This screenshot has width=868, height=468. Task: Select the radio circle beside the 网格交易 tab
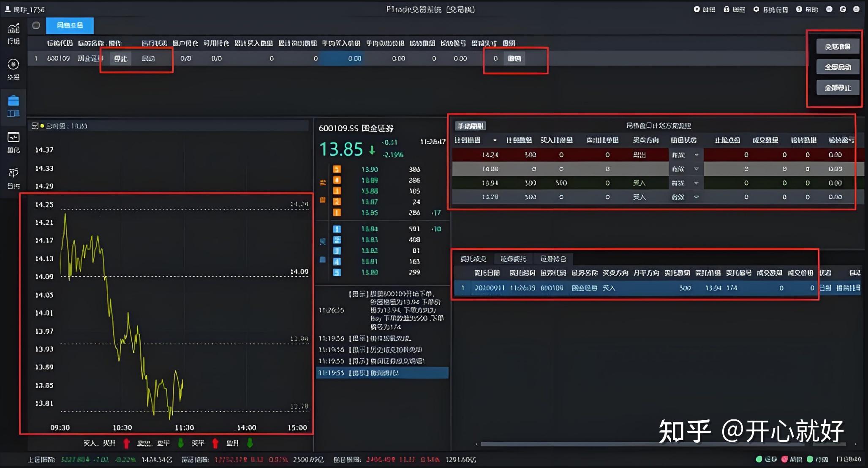(x=36, y=25)
